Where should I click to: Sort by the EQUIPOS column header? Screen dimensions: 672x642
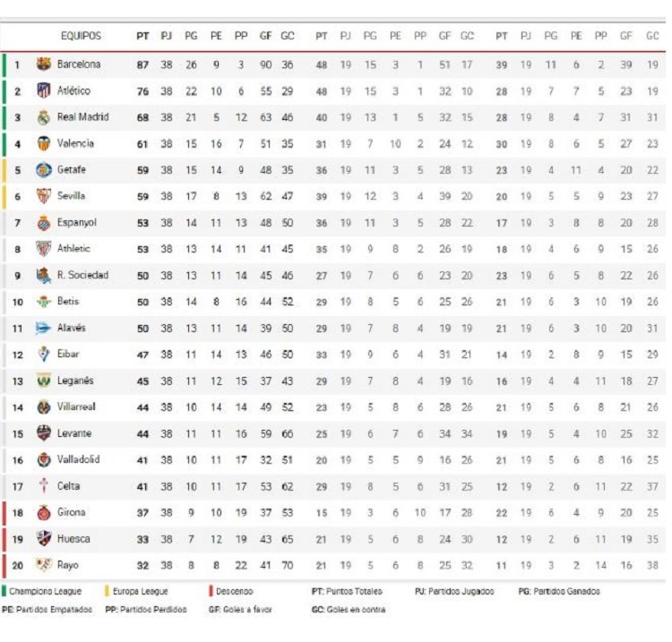click(x=81, y=36)
